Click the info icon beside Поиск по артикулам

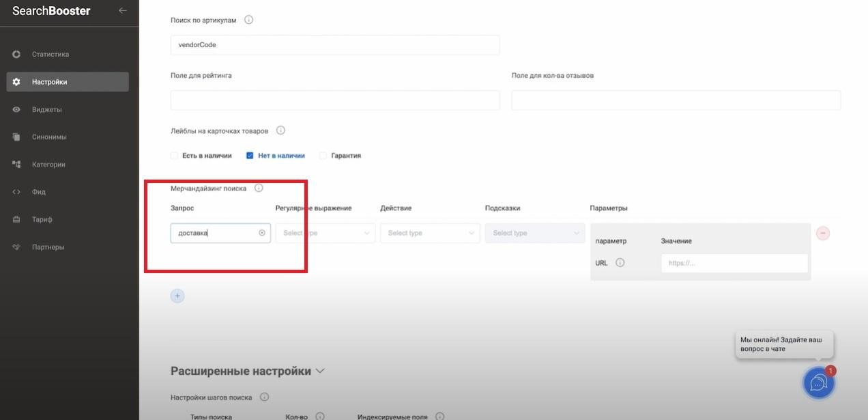(x=248, y=20)
